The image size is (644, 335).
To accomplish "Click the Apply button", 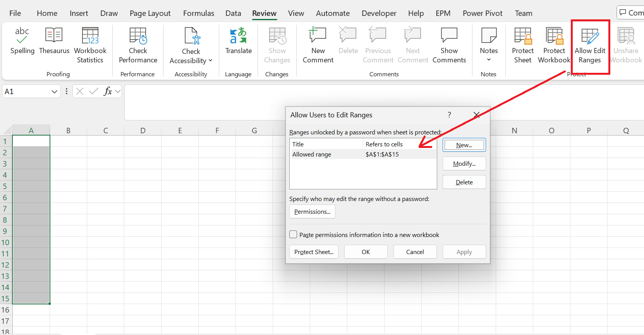I will pos(464,252).
